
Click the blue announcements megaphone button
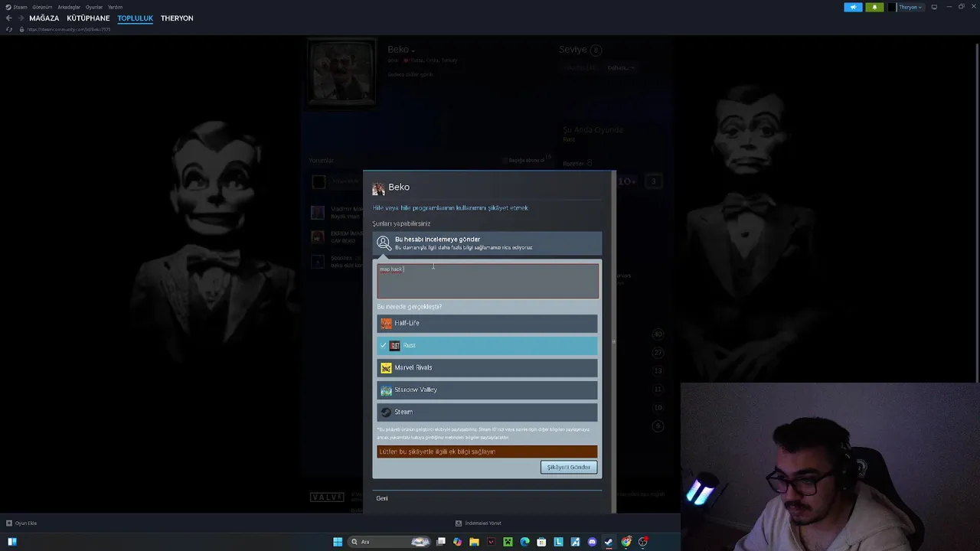(x=853, y=7)
